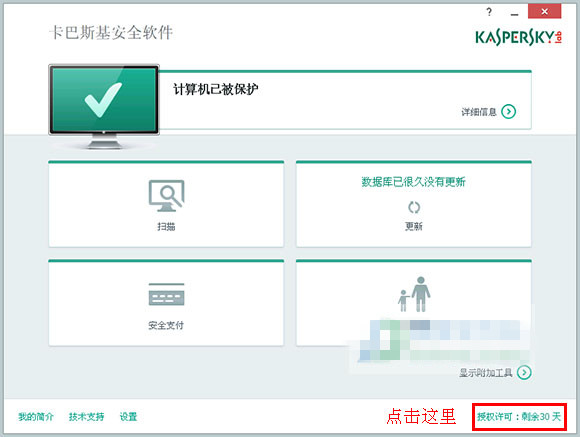Image resolution: width=580 pixels, height=437 pixels.
Task: Click the Kaspersky Lab logo
Action: [519, 37]
